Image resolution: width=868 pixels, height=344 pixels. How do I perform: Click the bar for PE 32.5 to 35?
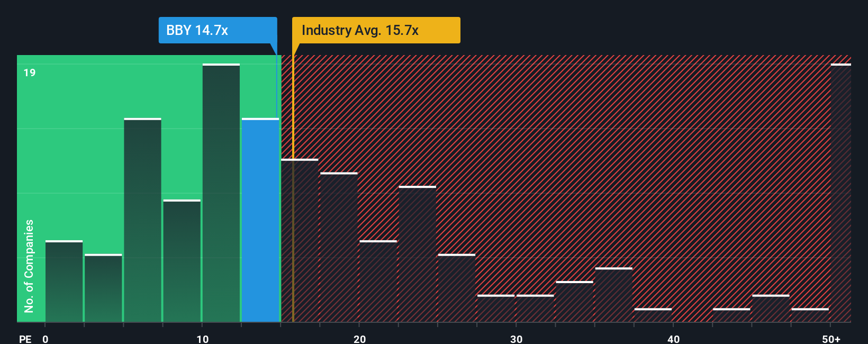pyautogui.click(x=575, y=301)
